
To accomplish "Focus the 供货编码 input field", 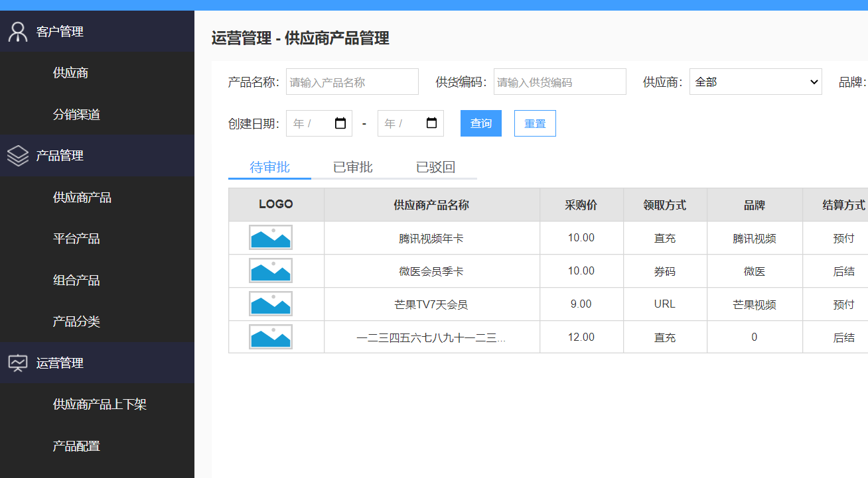I will (560, 82).
